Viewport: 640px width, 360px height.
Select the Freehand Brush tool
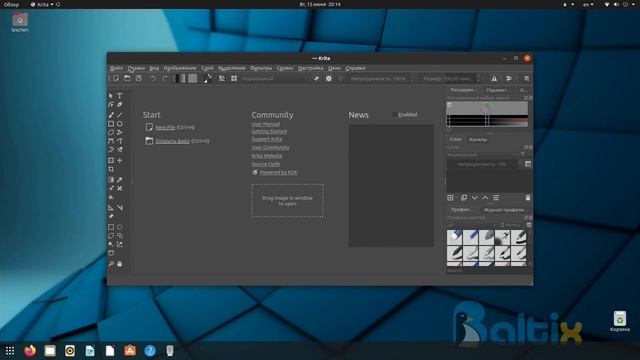111,115
